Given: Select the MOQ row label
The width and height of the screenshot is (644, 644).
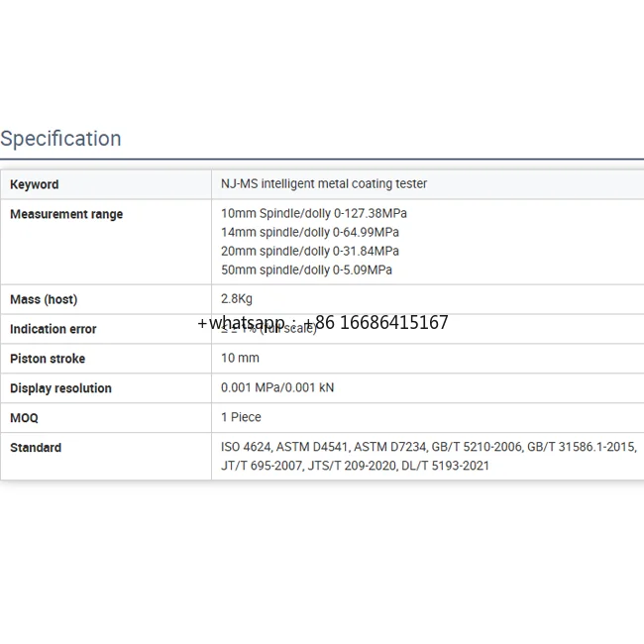Looking at the screenshot, I should click(24, 418).
